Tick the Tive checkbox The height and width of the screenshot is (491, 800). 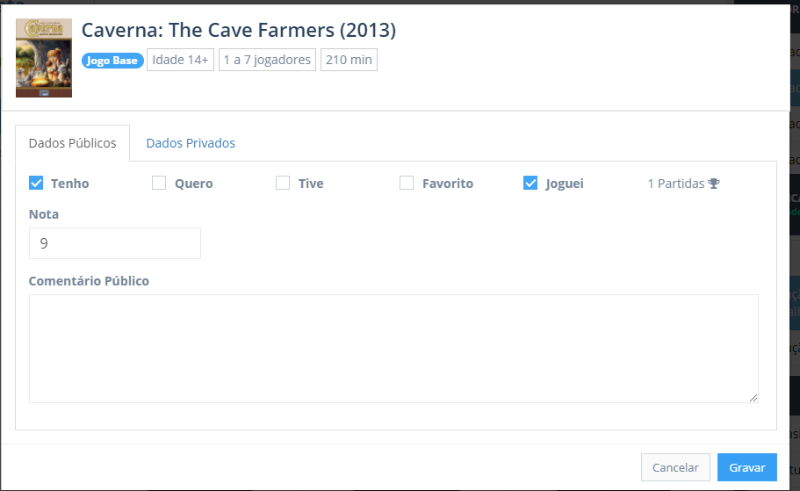click(x=283, y=183)
